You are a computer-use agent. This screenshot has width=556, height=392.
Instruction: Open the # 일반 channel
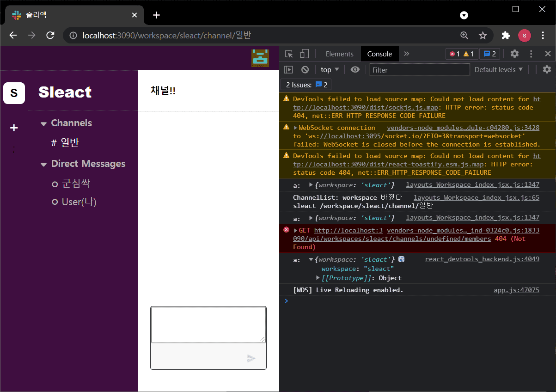[65, 143]
